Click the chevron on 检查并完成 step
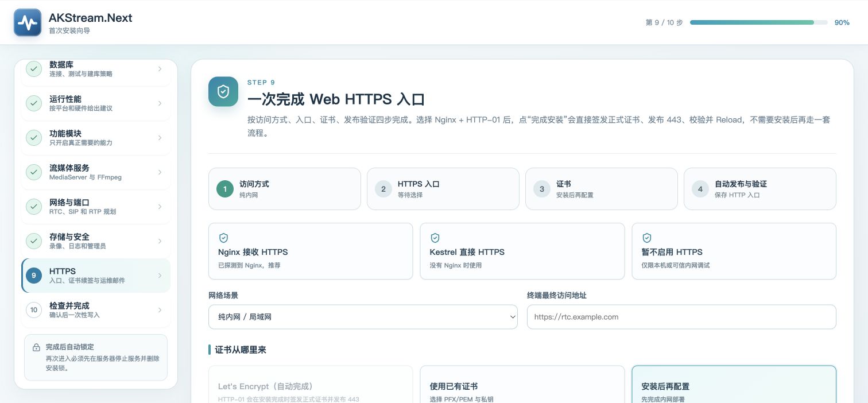Image resolution: width=868 pixels, height=403 pixels. click(160, 310)
